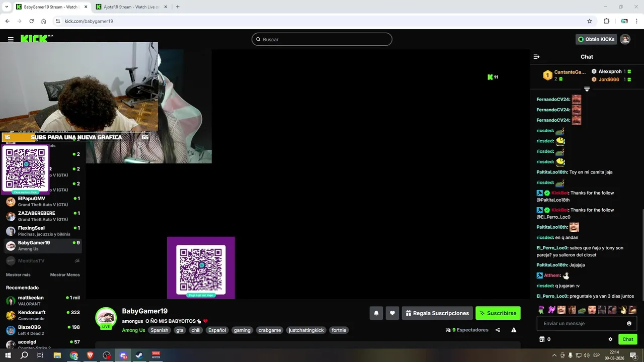The width and height of the screenshot is (644, 362).
Task: Select the justchattingkick tag
Action: click(306, 330)
